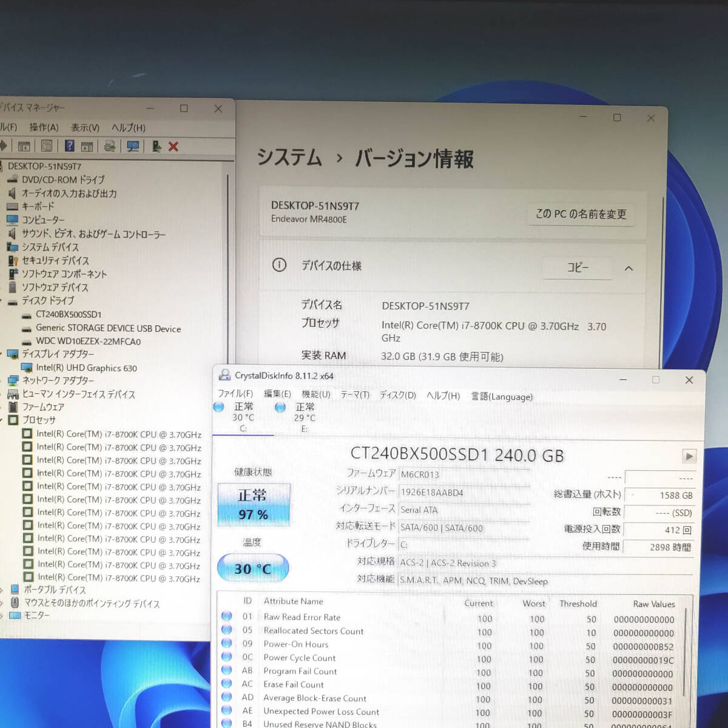Click the コピー button in device specifications

pos(578,268)
